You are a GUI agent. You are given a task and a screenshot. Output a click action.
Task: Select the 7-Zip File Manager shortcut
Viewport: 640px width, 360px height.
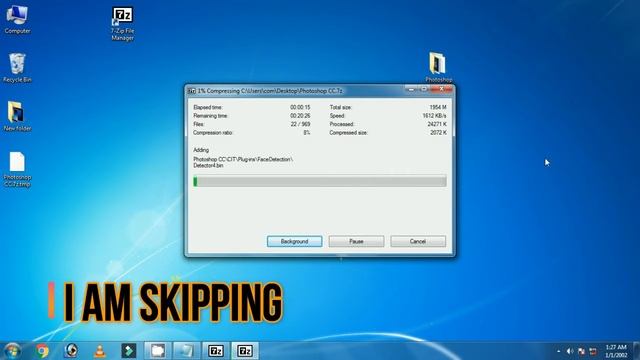[x=122, y=23]
